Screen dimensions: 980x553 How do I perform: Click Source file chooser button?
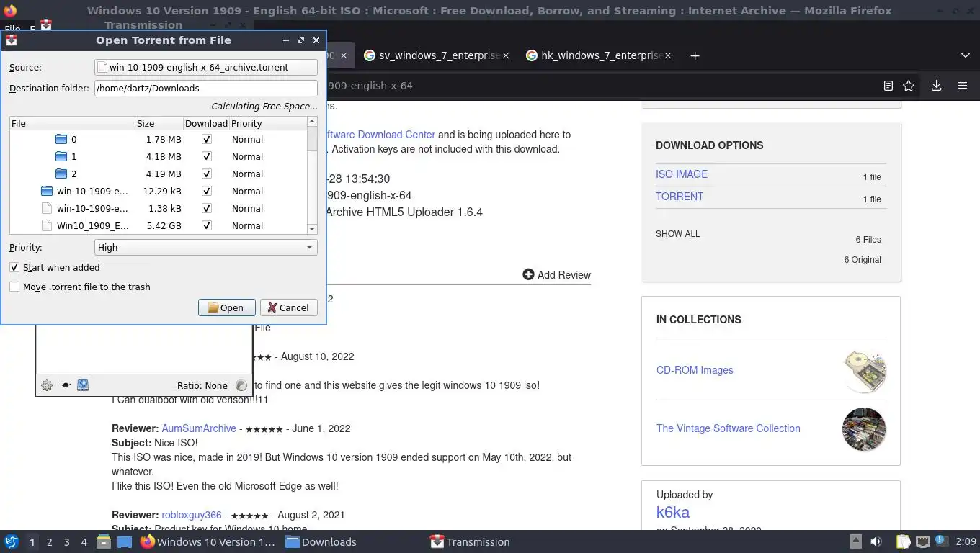(206, 67)
